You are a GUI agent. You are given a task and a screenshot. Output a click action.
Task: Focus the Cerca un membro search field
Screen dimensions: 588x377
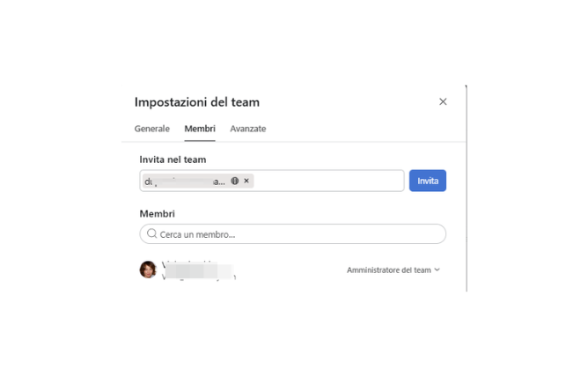point(299,234)
